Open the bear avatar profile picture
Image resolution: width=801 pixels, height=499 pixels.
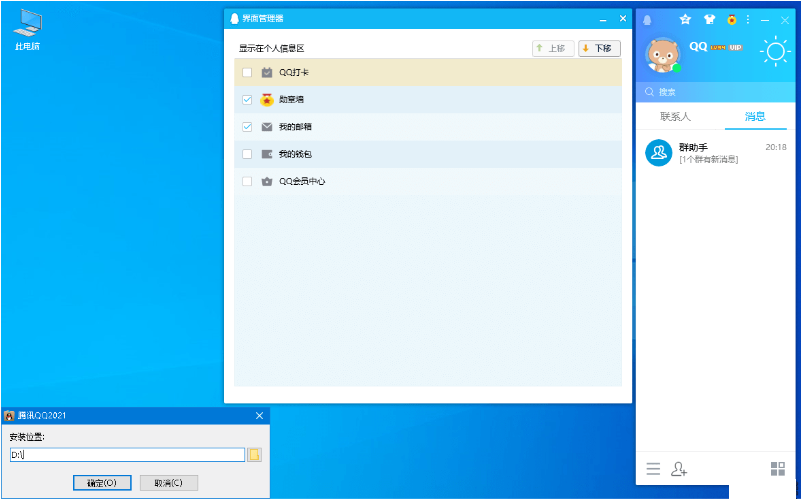(663, 54)
